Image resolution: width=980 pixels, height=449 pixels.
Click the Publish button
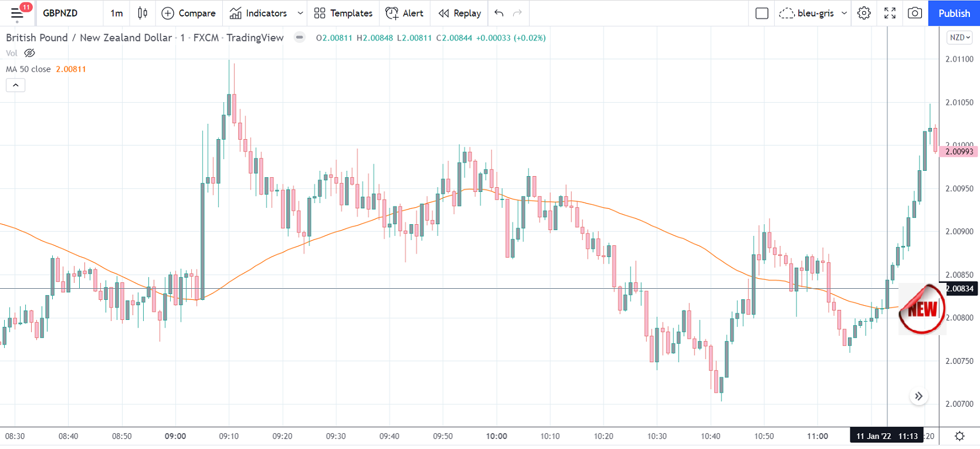tap(954, 13)
